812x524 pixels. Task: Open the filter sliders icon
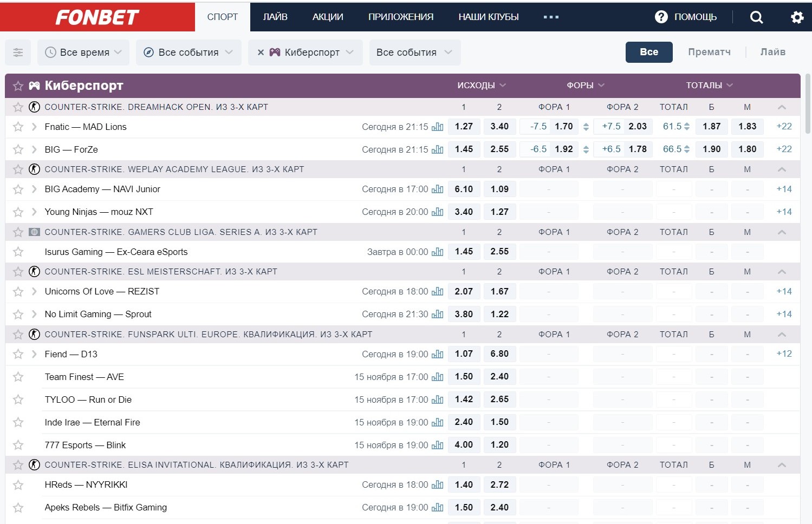click(18, 53)
